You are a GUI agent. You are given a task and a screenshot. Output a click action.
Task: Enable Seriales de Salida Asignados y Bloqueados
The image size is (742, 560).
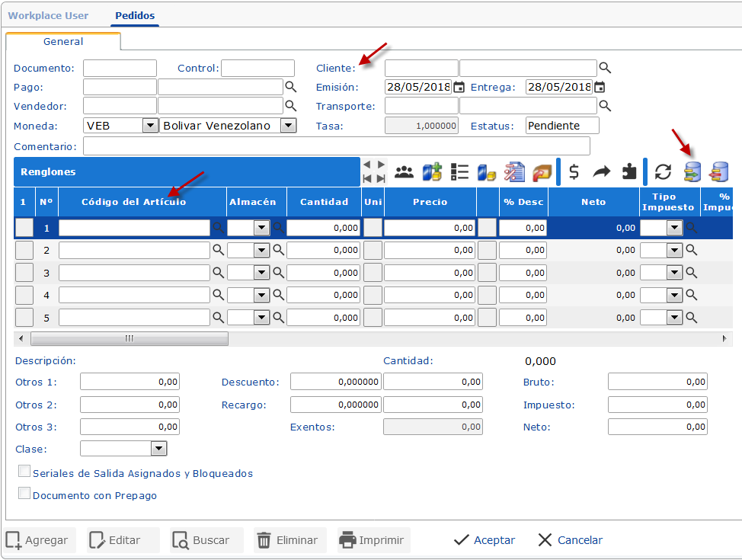24,472
